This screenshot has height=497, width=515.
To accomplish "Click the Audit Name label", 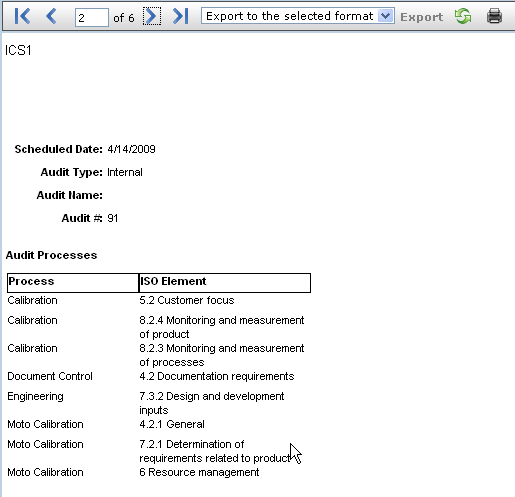I will 70,195.
